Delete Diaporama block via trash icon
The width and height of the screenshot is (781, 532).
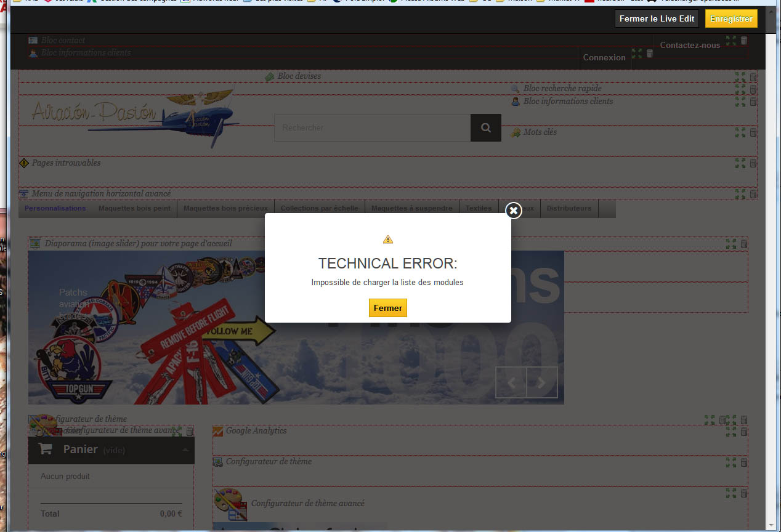tap(744, 244)
